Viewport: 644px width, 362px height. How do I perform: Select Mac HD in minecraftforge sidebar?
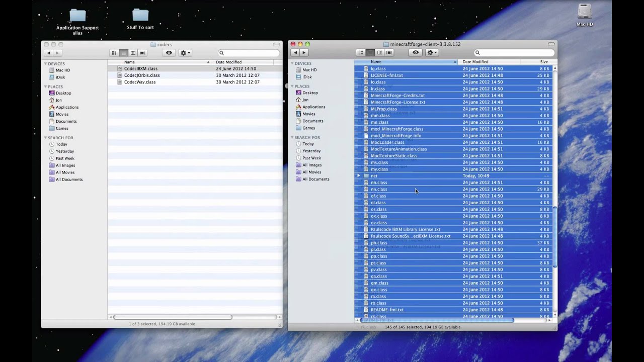[309, 70]
